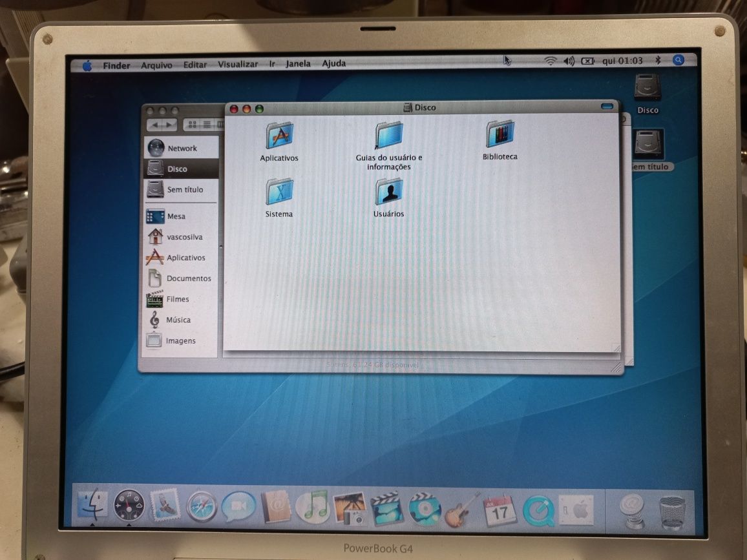Screen dimensions: 747x560
Task: Open iCal from the Dock
Action: [x=500, y=511]
